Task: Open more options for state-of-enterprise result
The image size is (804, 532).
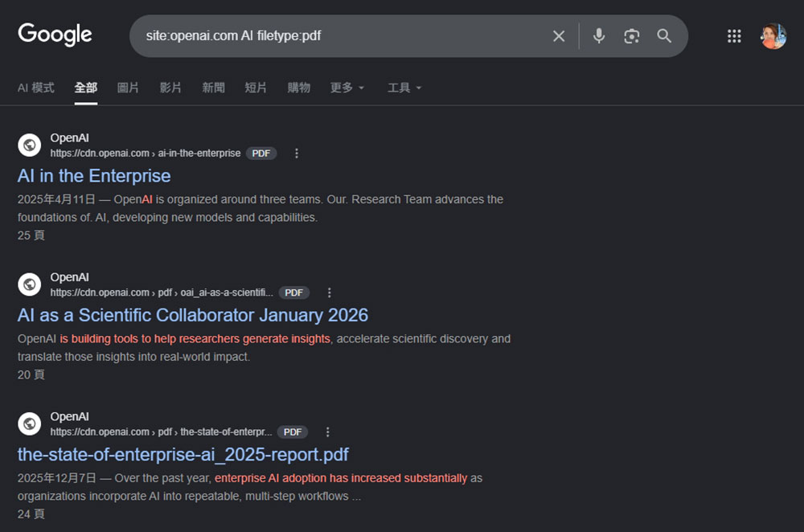Action: pos(328,432)
